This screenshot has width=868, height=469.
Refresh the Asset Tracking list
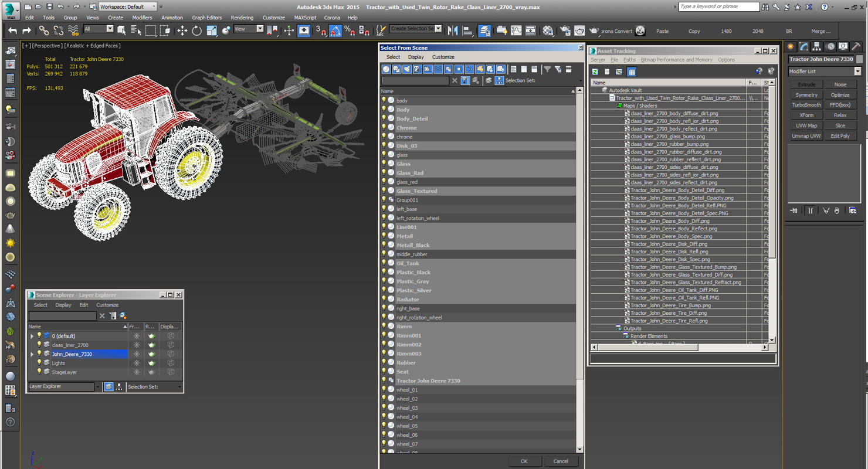(595, 72)
